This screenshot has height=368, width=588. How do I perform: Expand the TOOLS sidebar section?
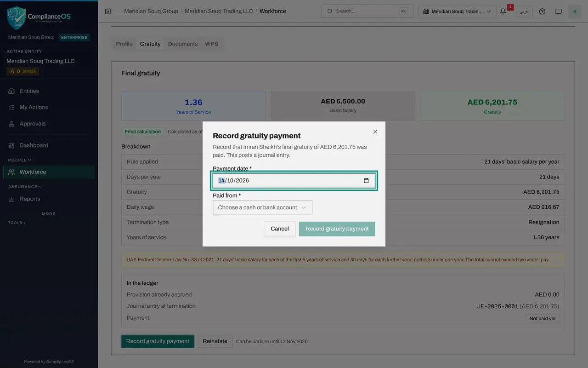click(17, 223)
